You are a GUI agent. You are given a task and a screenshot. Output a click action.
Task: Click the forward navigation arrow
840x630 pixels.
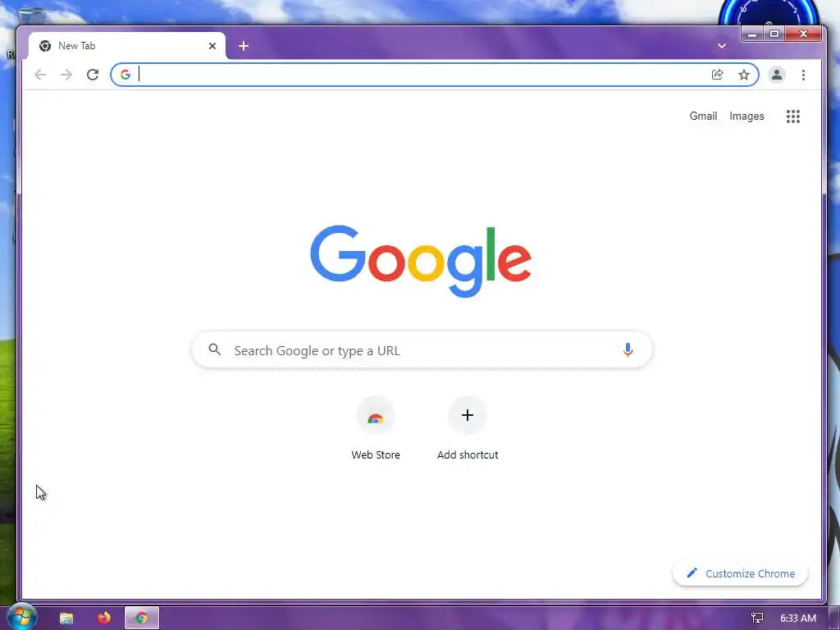pos(66,75)
